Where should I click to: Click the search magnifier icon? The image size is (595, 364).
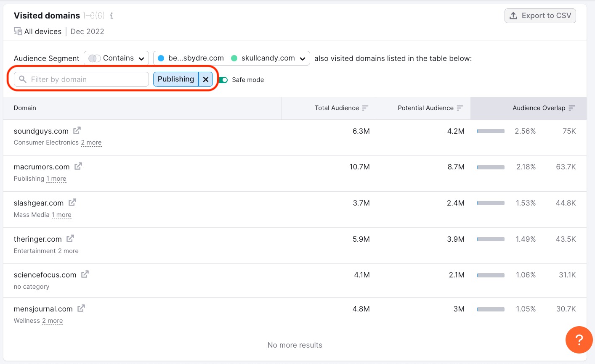[23, 79]
